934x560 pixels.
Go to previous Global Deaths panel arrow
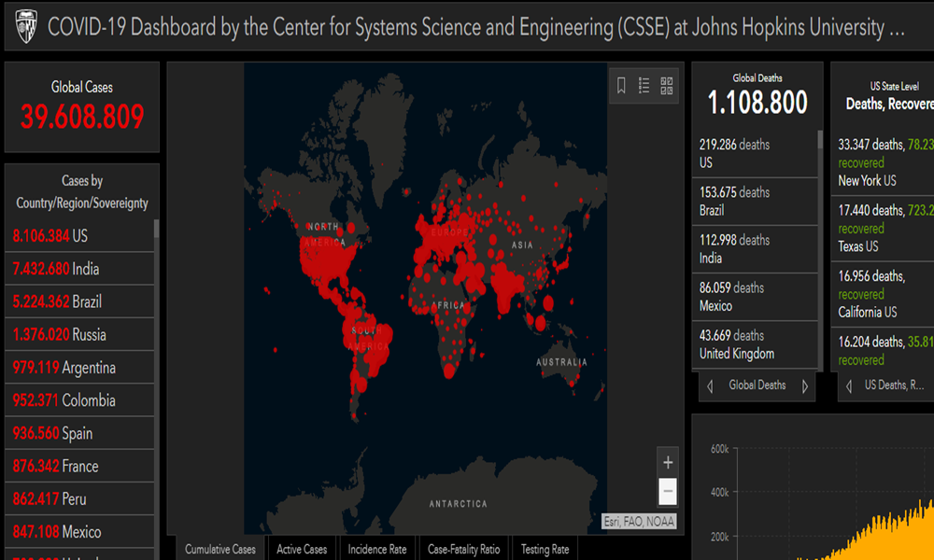(710, 386)
